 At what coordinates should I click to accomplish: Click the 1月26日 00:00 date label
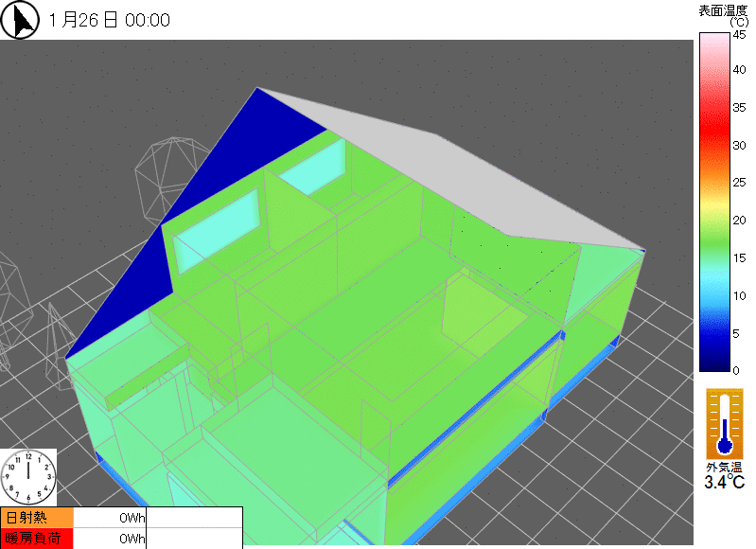click(x=110, y=20)
